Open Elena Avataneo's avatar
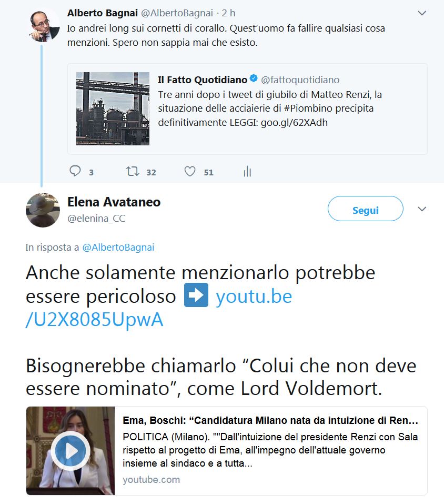This screenshot has height=504, width=444. click(43, 210)
